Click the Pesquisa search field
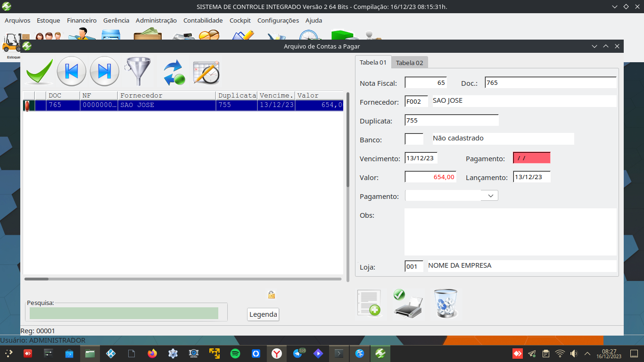Viewport: 644px width, 362px height. point(124,313)
